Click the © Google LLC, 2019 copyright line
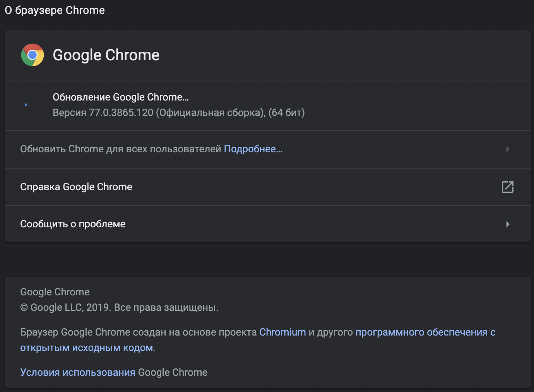The width and height of the screenshot is (534, 392). [x=119, y=307]
